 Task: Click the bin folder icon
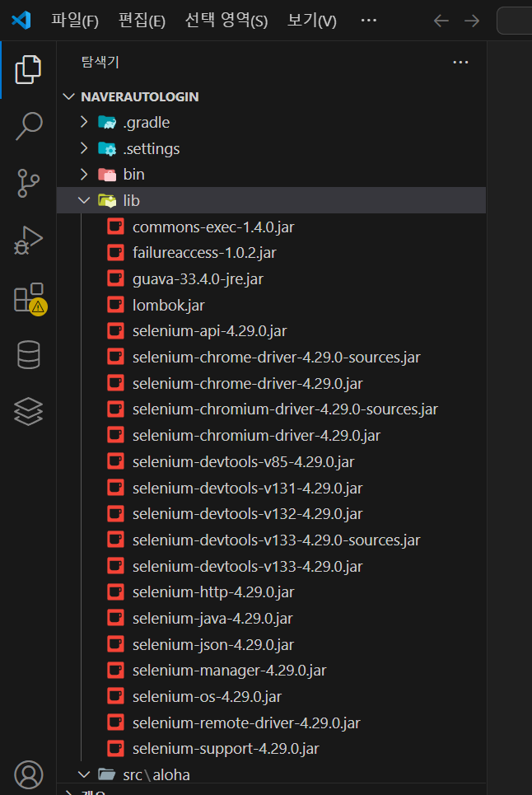click(x=107, y=175)
